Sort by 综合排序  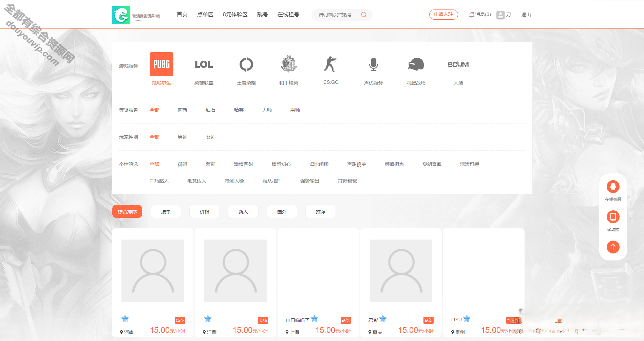[x=127, y=212]
